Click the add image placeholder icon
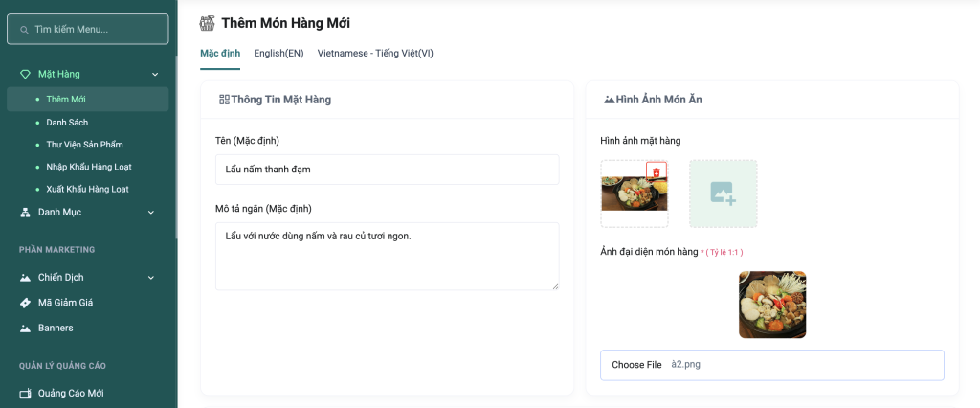The height and width of the screenshot is (408, 980). click(723, 193)
